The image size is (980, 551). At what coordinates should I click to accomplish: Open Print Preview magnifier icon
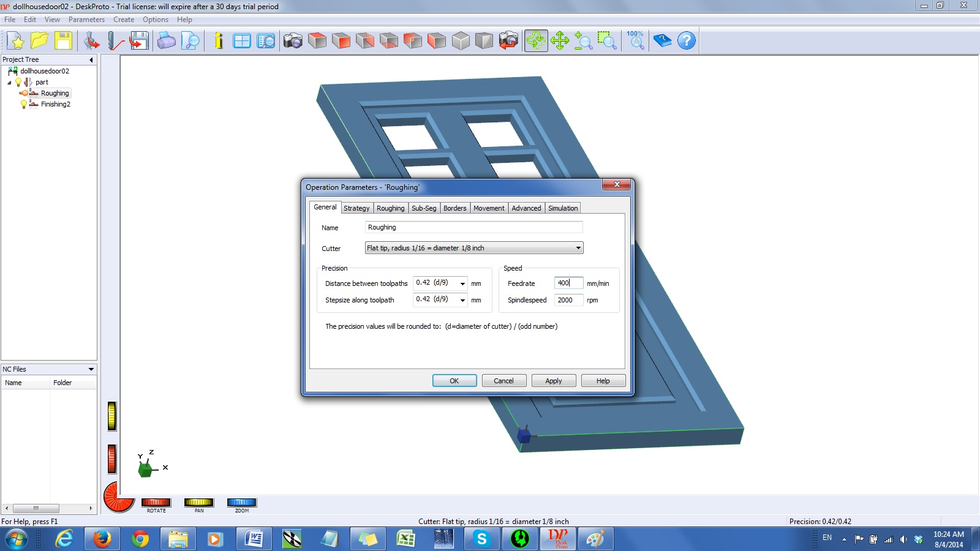pyautogui.click(x=190, y=41)
